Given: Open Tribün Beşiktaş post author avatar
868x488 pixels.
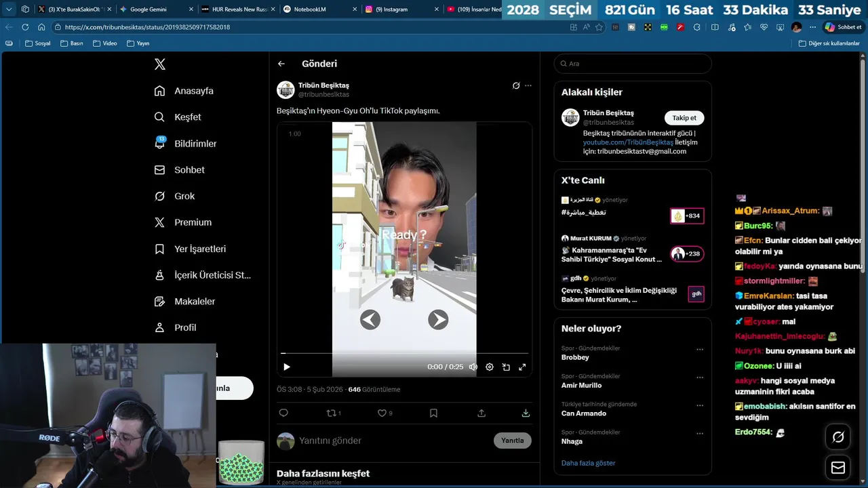Looking at the screenshot, I should pos(285,89).
